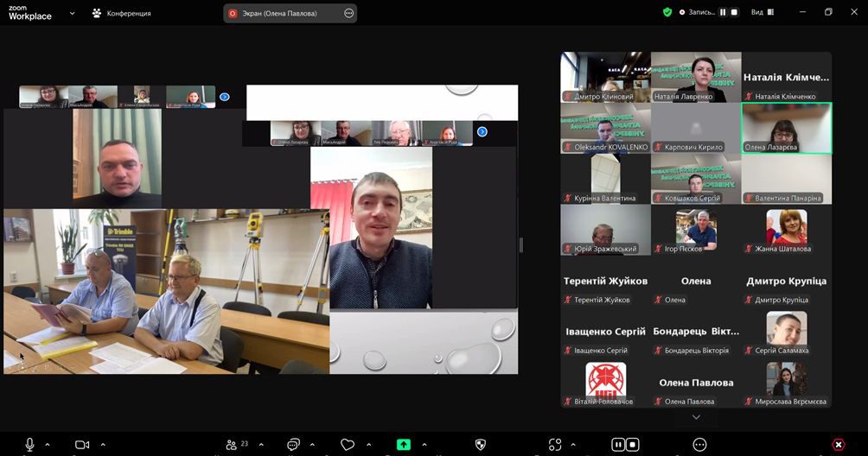Mute the microphone in the bottom toolbar

point(29,445)
